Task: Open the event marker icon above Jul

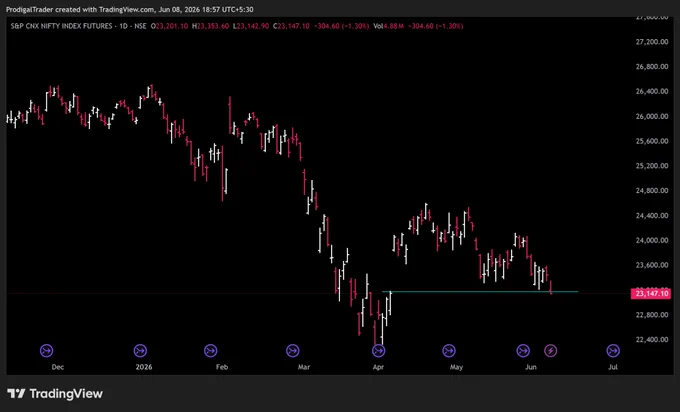Action: pyautogui.click(x=613, y=350)
